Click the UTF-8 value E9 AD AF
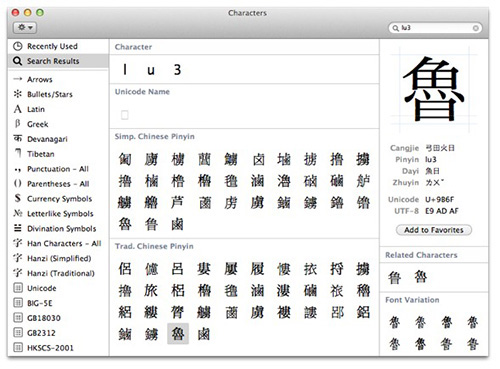Viewport: 500px width, 369px height. (442, 211)
